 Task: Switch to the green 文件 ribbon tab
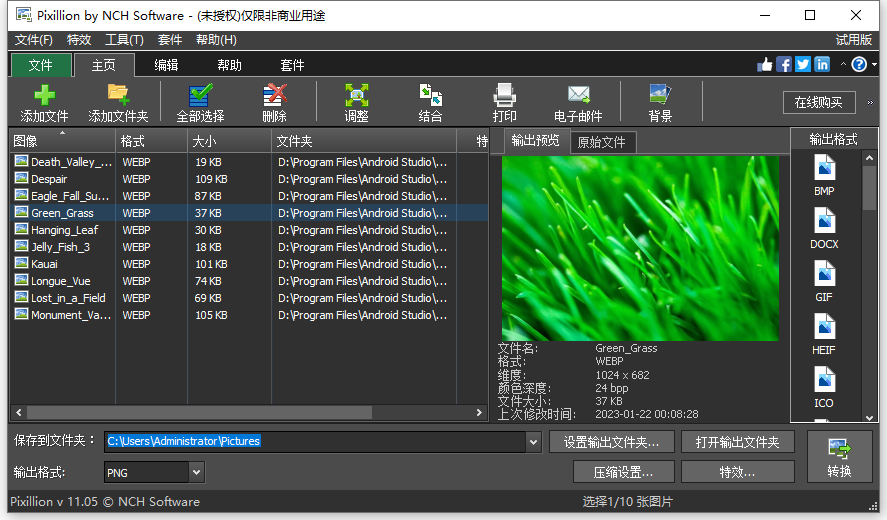tap(41, 65)
